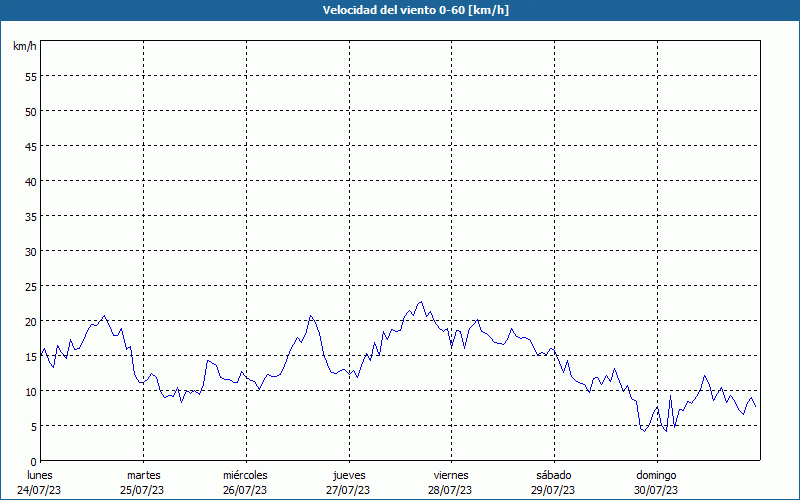Click the date '29/07/23'
The height and width of the screenshot is (500, 800).
553,490
